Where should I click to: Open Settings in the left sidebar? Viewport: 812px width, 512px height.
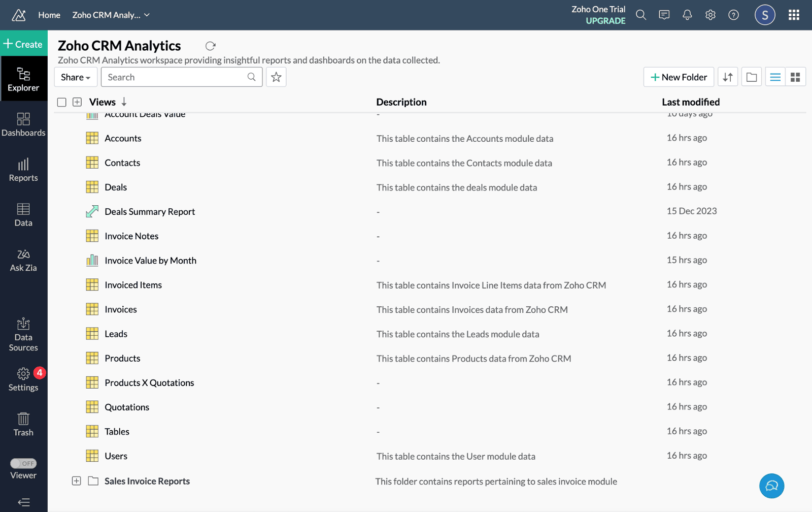point(23,379)
